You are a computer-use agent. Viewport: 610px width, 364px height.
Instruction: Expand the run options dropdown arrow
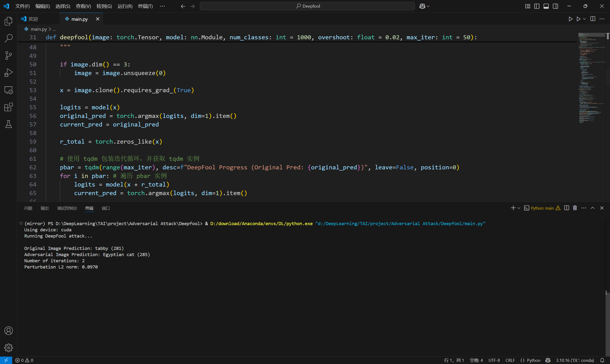(584, 19)
